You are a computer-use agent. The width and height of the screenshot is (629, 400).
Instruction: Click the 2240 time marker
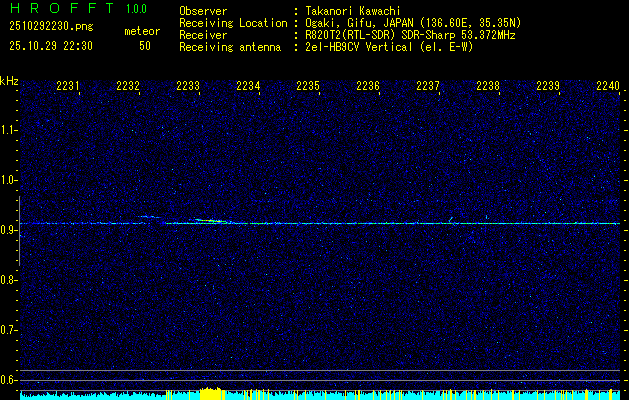[x=607, y=87]
